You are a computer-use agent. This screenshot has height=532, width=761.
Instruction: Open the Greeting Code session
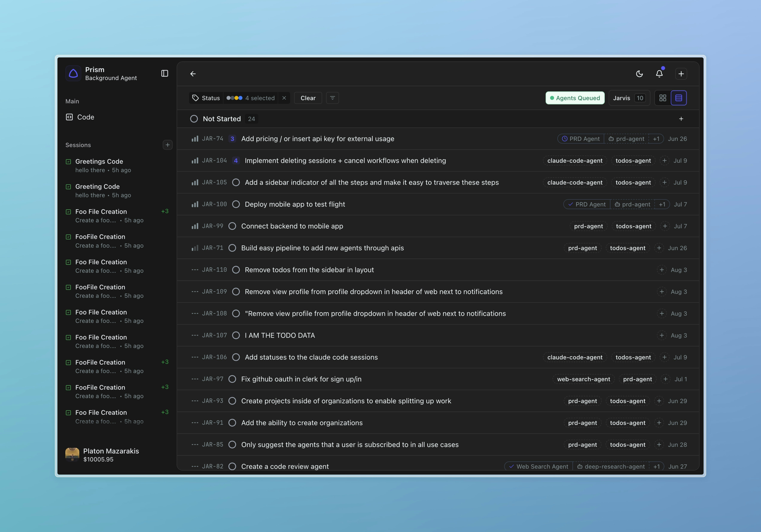click(x=117, y=190)
